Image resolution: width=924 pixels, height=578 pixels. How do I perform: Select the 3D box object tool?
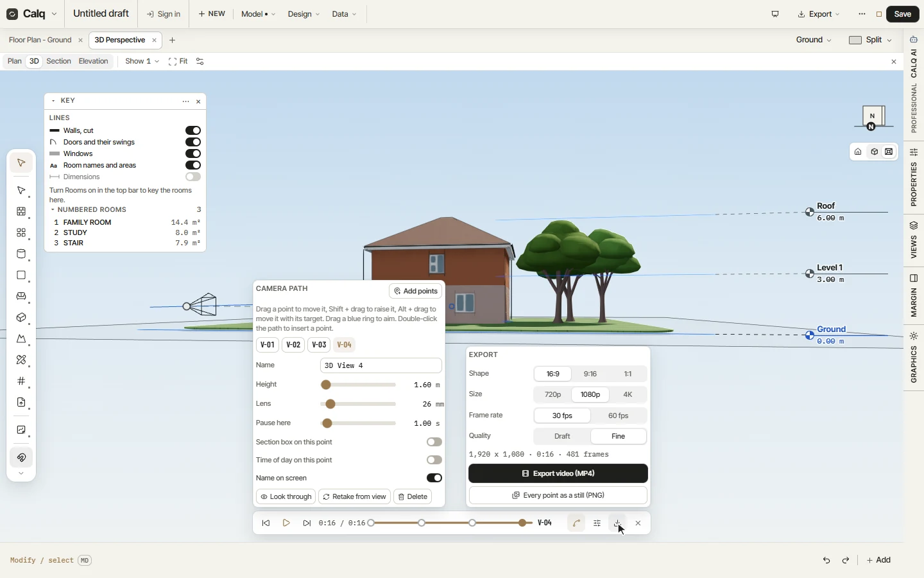coord(21,318)
